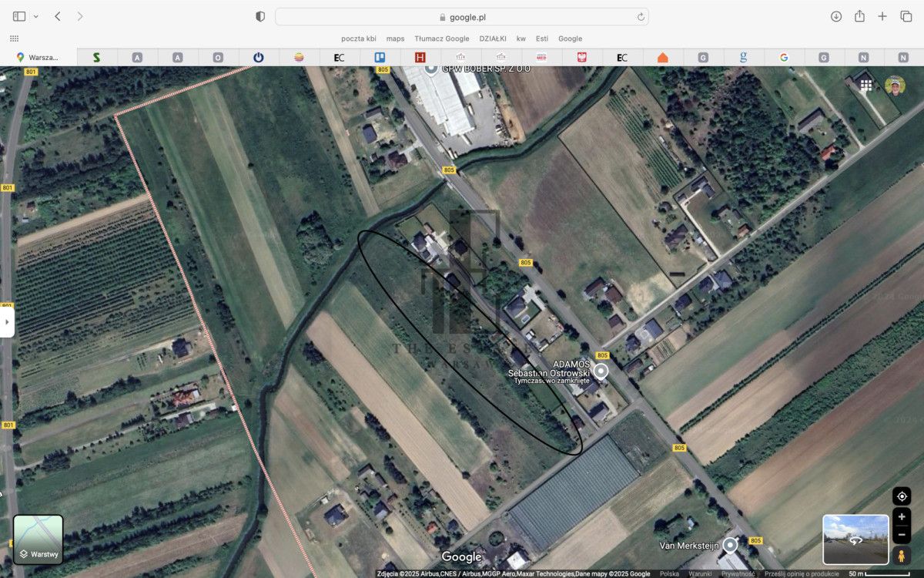924x578 pixels.
Task: Open the Google account profile picture
Action: coord(895,85)
